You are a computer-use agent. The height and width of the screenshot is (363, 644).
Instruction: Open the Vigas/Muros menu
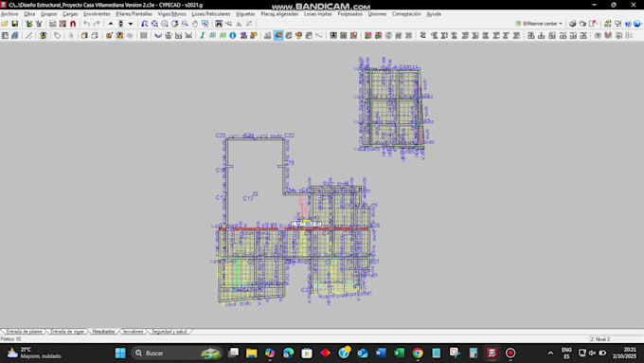pyautogui.click(x=171, y=14)
